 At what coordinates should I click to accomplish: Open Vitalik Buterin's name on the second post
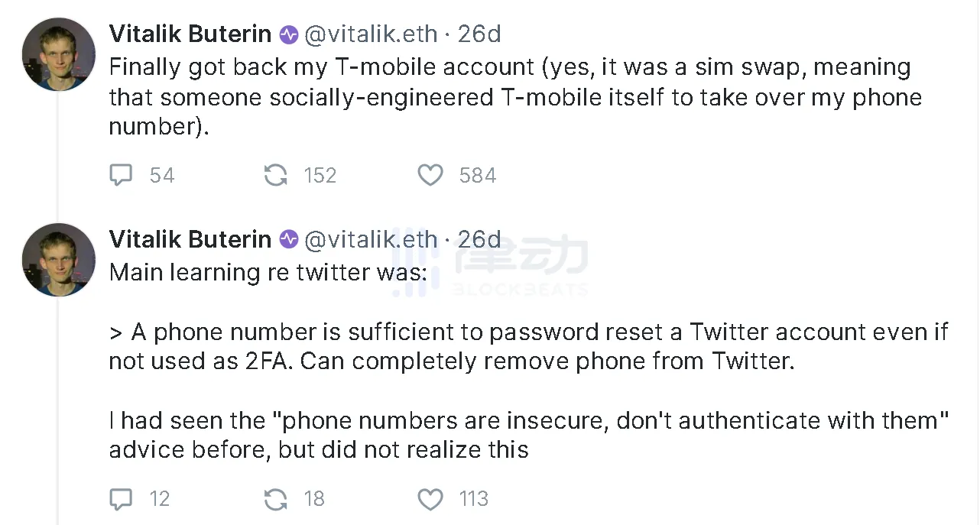point(190,239)
